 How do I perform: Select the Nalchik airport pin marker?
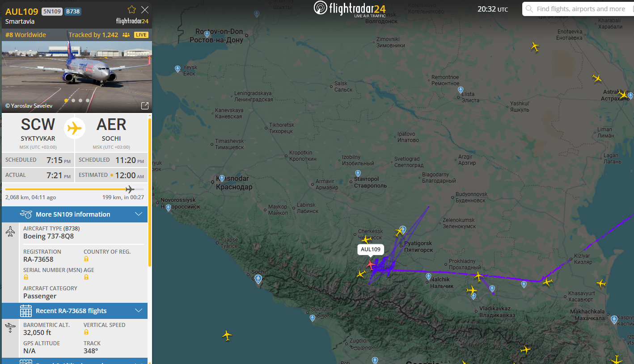click(428, 277)
